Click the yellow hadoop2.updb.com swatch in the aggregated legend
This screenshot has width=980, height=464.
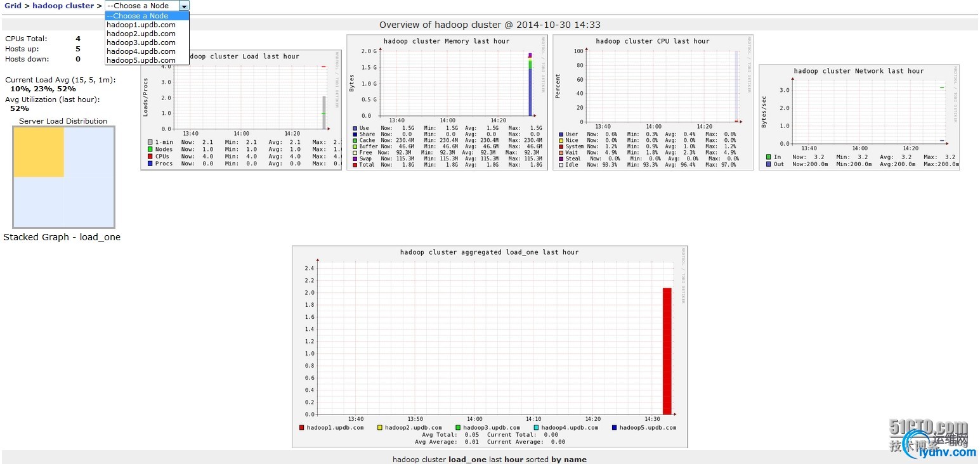(380, 428)
